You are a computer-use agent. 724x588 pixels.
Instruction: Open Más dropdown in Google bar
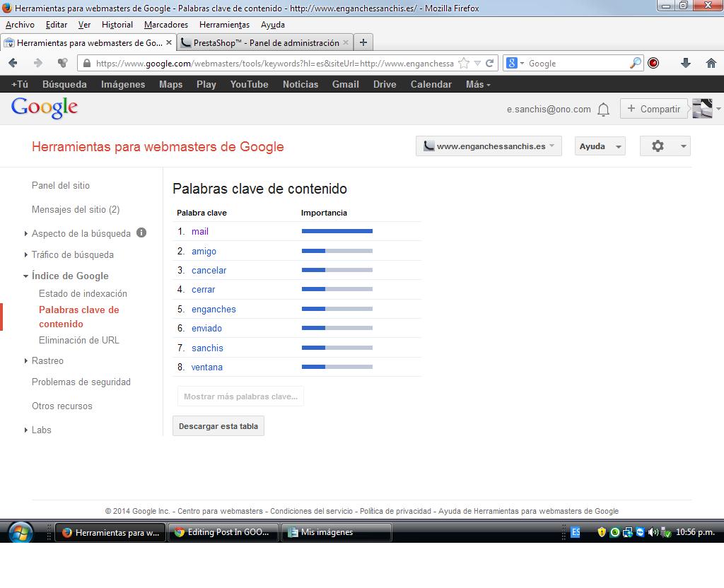[478, 85]
